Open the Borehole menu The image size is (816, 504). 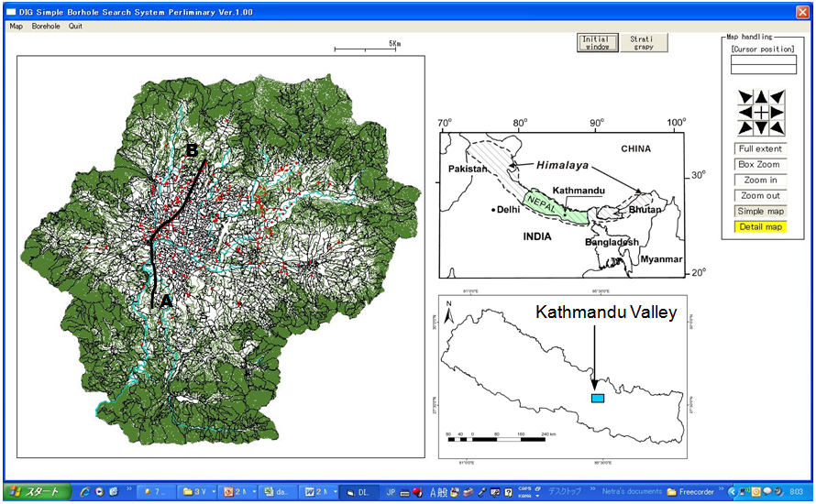(x=46, y=27)
